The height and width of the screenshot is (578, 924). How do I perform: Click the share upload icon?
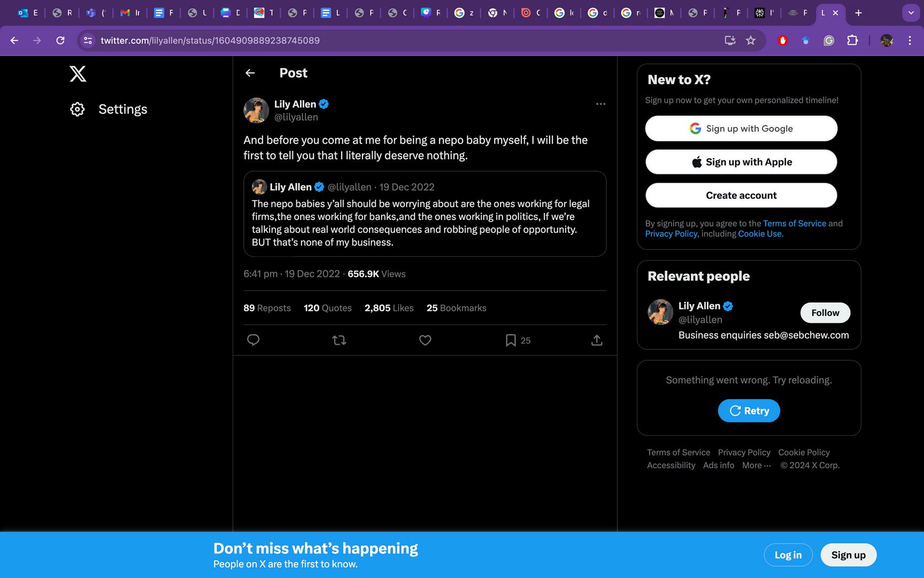(597, 340)
